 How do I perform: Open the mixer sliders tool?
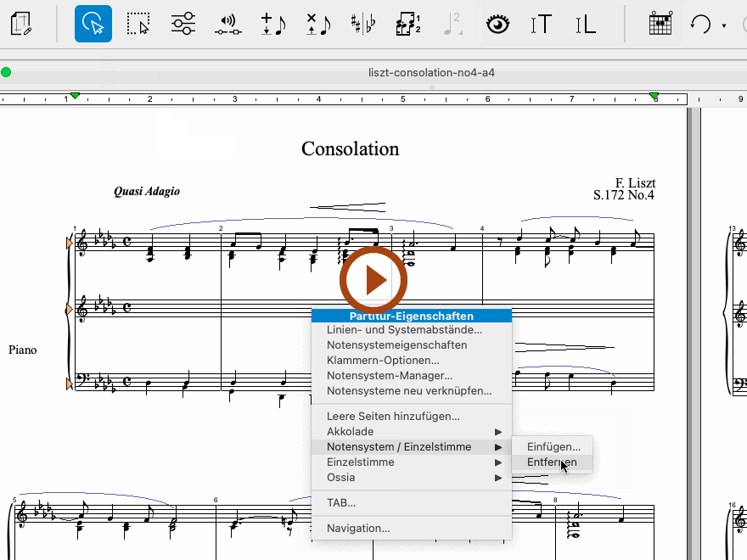click(183, 24)
